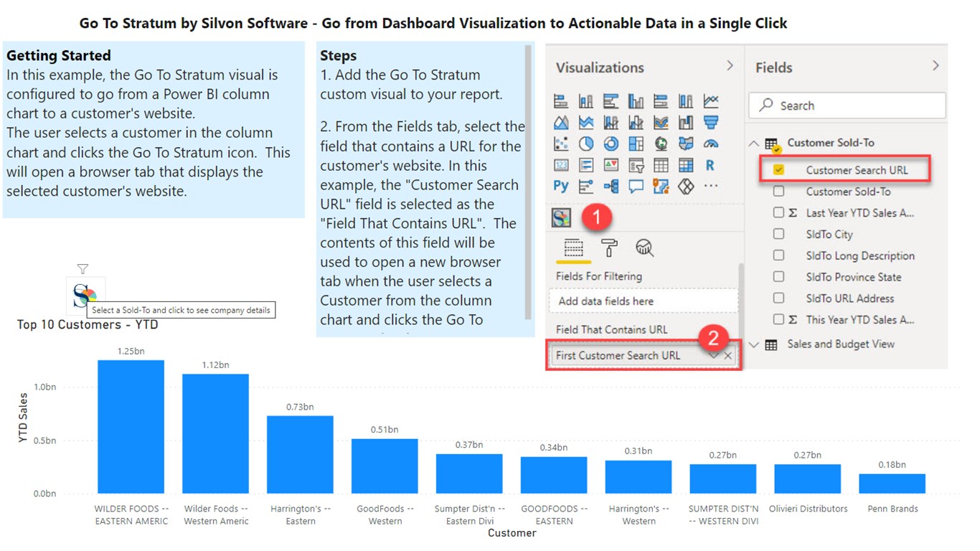980x551 pixels.
Task: Check the Customer Sold-To field checkbox
Action: click(778, 192)
